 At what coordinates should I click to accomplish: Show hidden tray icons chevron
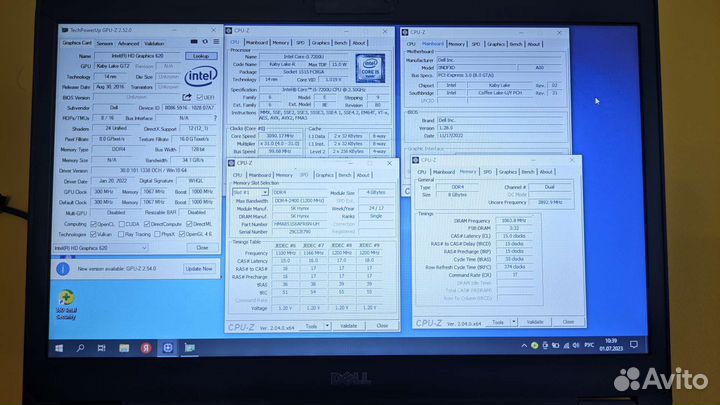pyautogui.click(x=524, y=346)
